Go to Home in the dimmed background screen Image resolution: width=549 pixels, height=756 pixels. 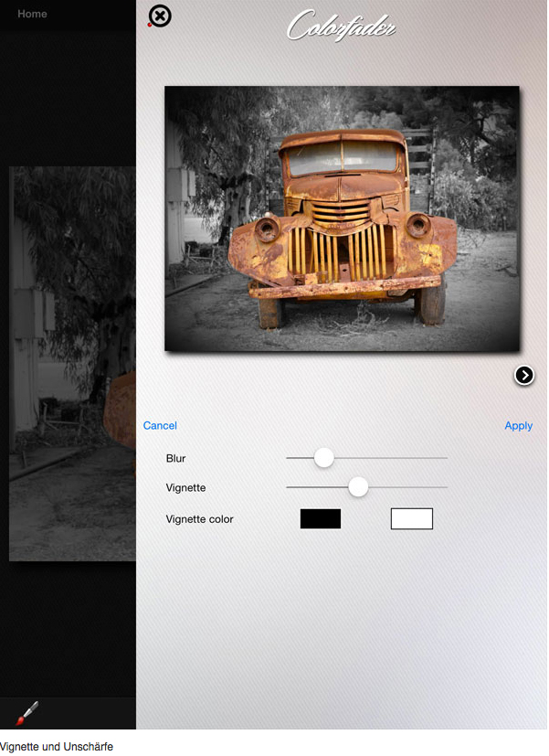coord(32,14)
